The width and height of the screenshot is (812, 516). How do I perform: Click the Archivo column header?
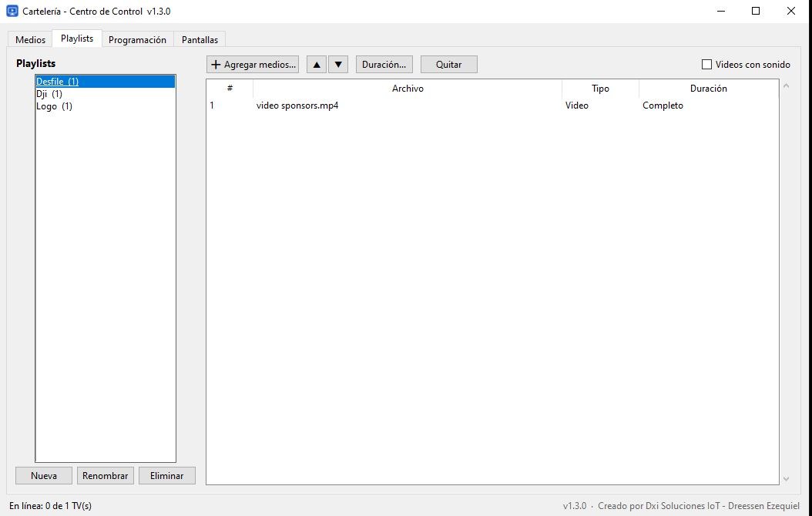(x=408, y=89)
